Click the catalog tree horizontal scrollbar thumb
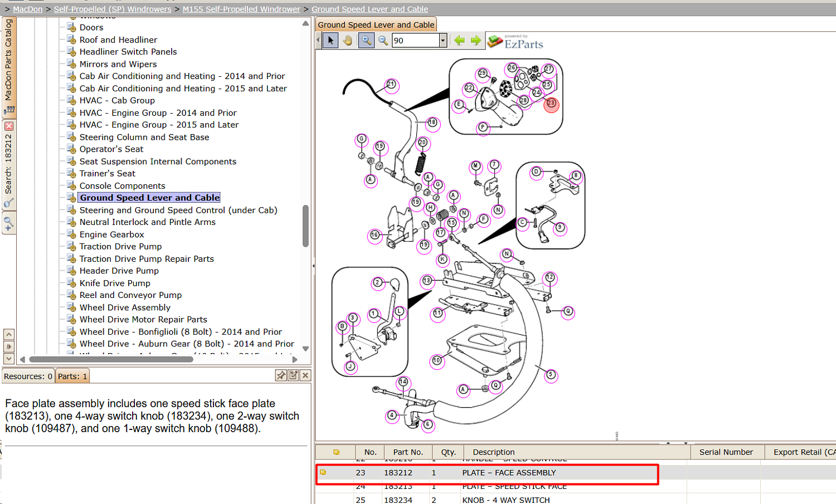Image resolution: width=836 pixels, height=504 pixels. [x=111, y=359]
